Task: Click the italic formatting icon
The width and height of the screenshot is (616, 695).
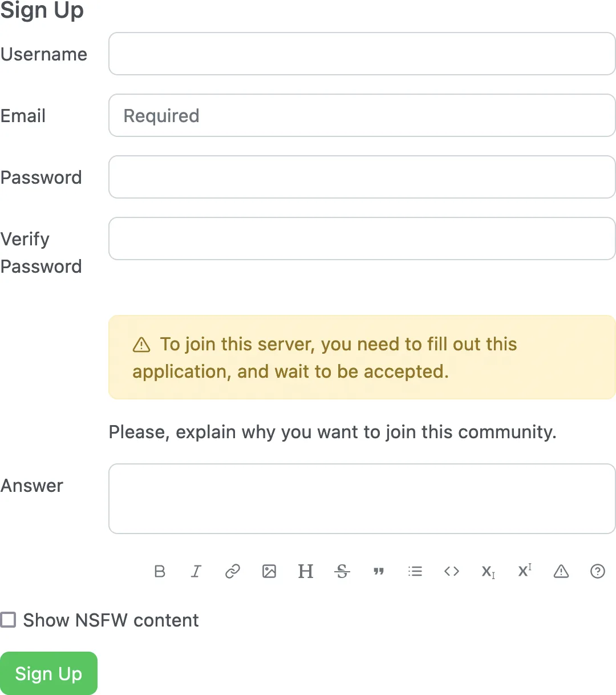Action: (196, 571)
